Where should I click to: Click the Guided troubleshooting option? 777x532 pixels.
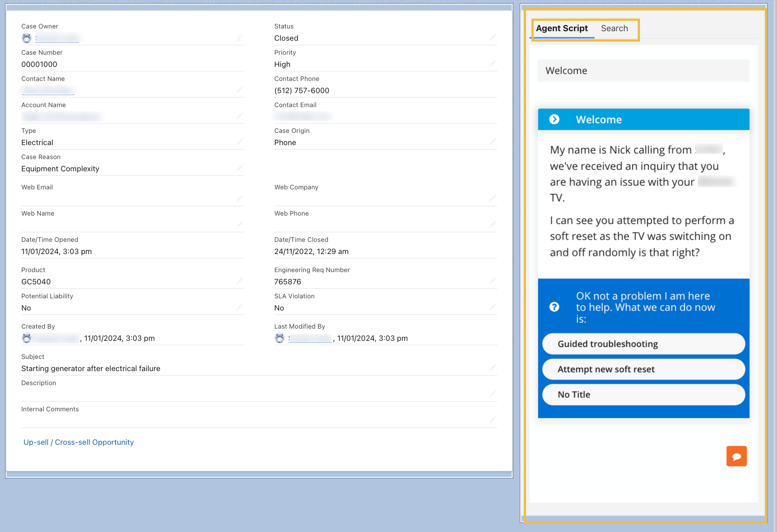point(643,344)
